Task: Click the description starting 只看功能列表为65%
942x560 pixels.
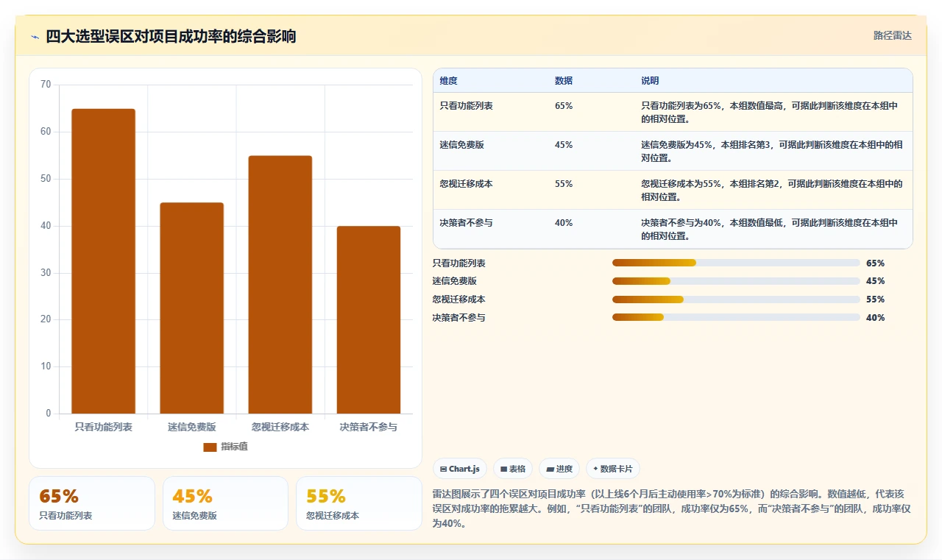Action: click(770, 112)
